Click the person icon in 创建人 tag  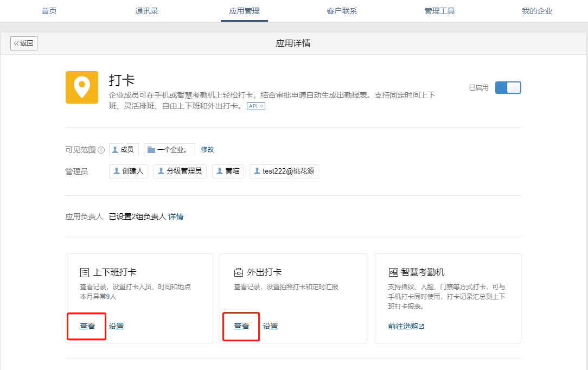pyautogui.click(x=117, y=171)
